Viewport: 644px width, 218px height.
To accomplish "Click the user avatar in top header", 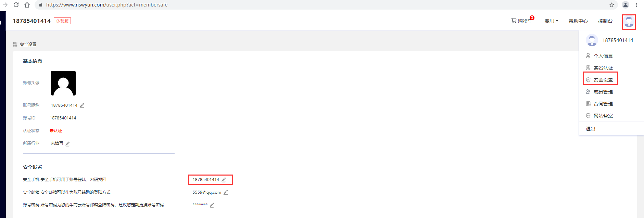I will coord(629,22).
